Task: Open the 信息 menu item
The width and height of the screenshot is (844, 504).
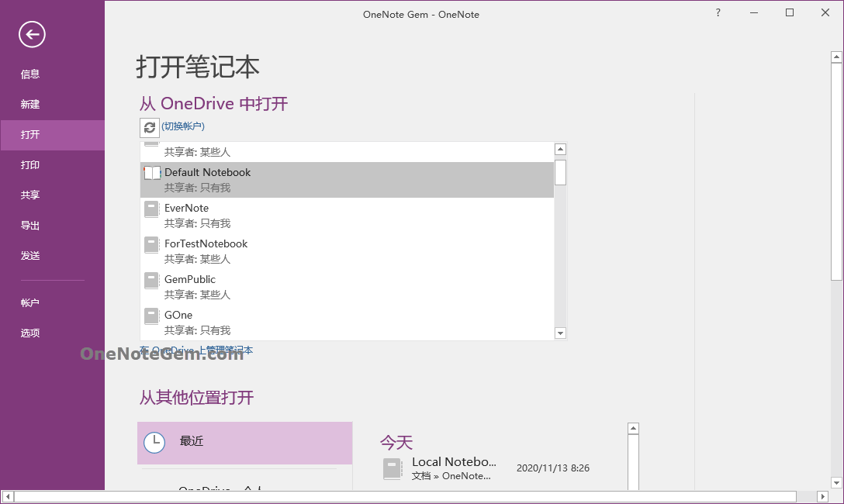Action: pos(52,74)
